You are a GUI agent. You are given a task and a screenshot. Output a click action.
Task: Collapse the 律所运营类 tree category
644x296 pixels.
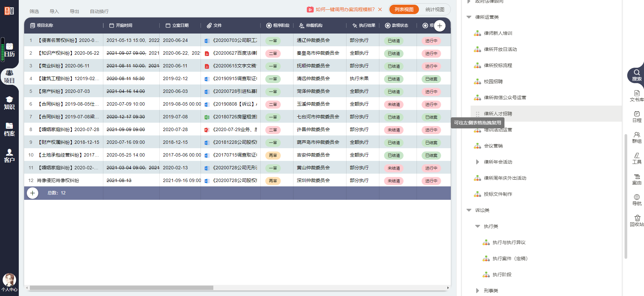[x=469, y=17]
